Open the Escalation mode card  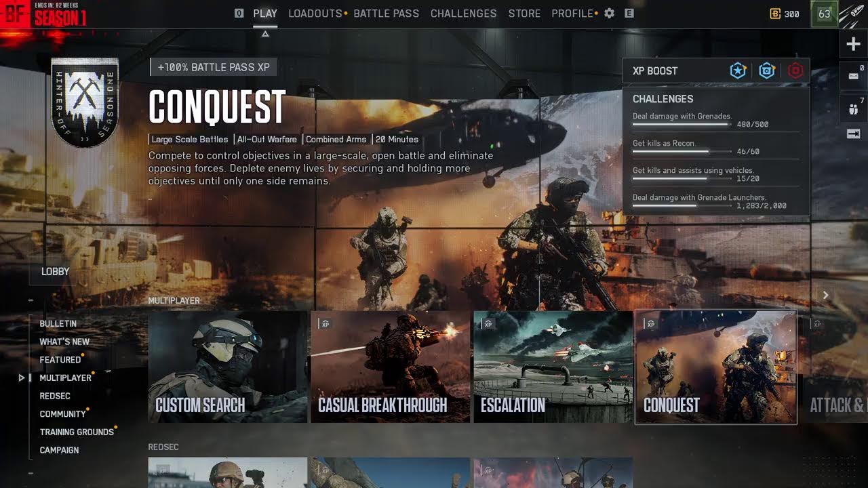[x=553, y=367]
